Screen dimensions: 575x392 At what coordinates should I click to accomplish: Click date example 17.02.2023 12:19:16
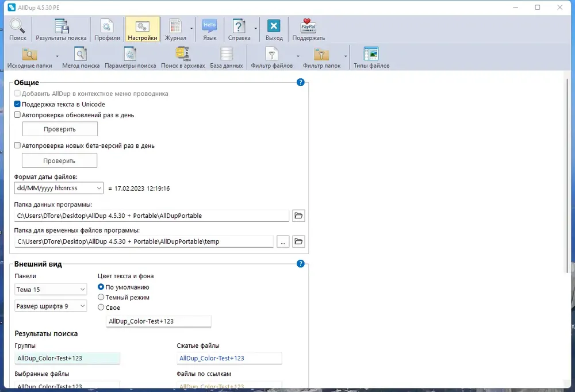[142, 189]
